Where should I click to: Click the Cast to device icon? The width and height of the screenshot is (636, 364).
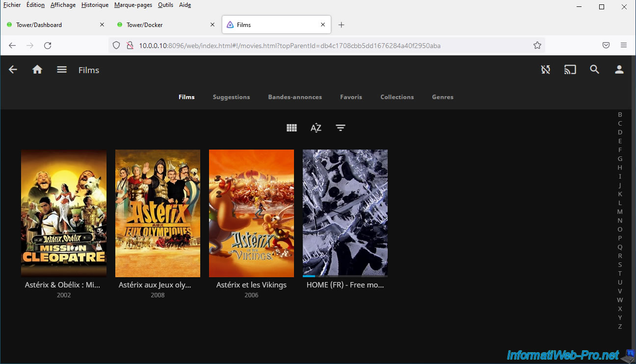pos(570,70)
